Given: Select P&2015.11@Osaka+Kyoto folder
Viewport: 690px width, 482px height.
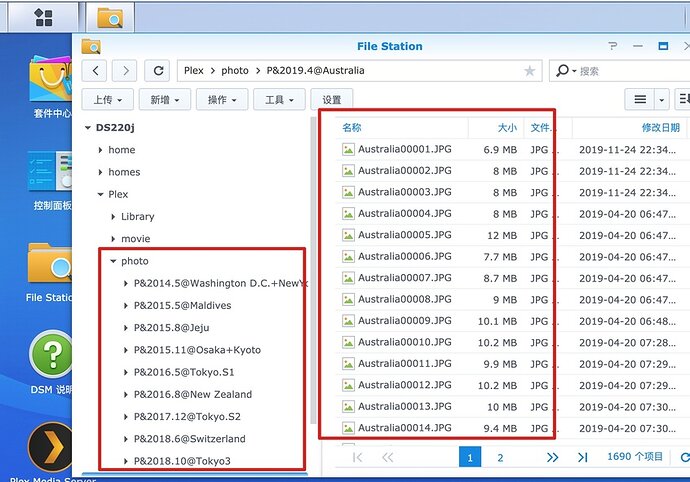Looking at the screenshot, I should click(197, 350).
